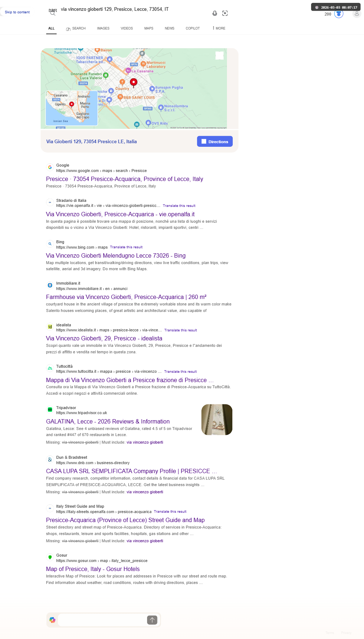Click the Martinucci Laboratory map marker
Image resolution: width=364 pixels, height=639 pixels.
coord(143,64)
